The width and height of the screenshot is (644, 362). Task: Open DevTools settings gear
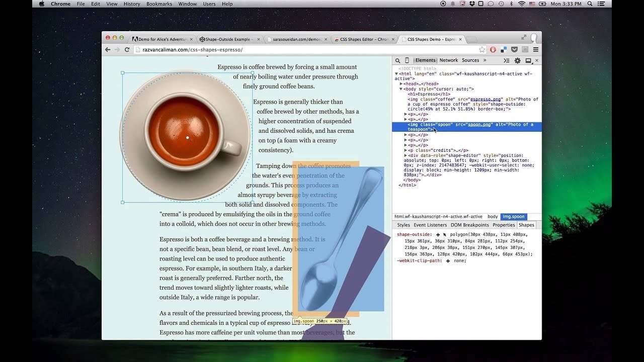[517, 60]
